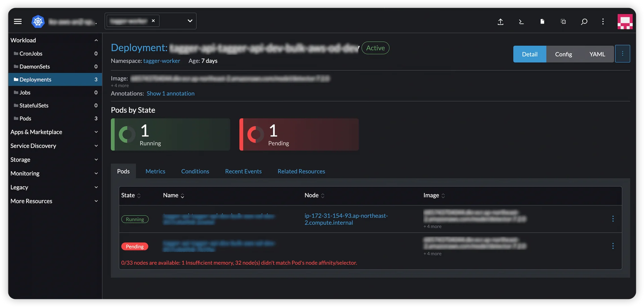Open the Pending pod name link

(x=219, y=246)
